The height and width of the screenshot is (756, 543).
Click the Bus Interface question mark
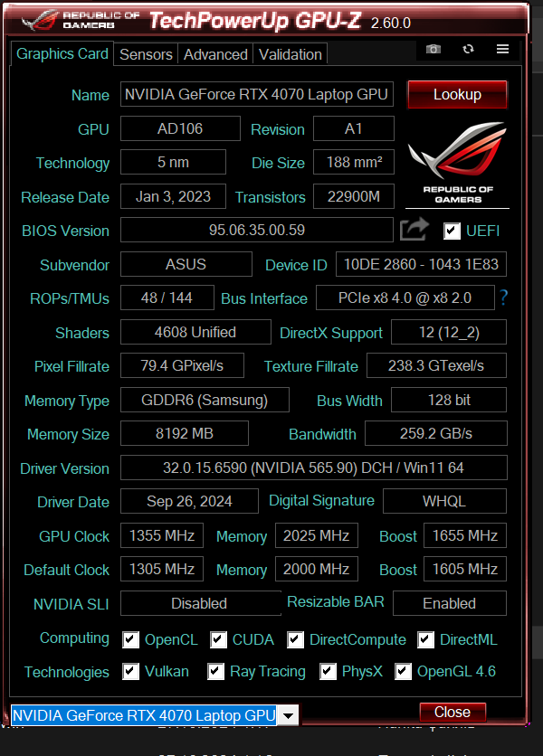[503, 298]
